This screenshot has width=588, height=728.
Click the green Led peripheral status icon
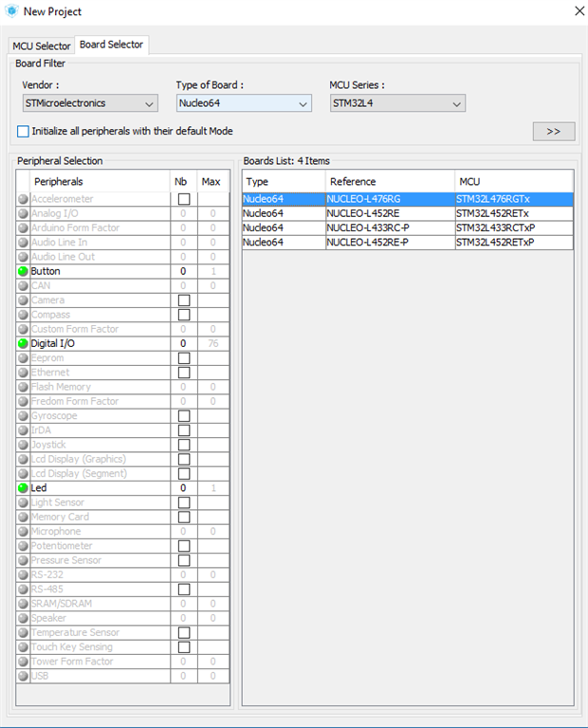point(24,488)
